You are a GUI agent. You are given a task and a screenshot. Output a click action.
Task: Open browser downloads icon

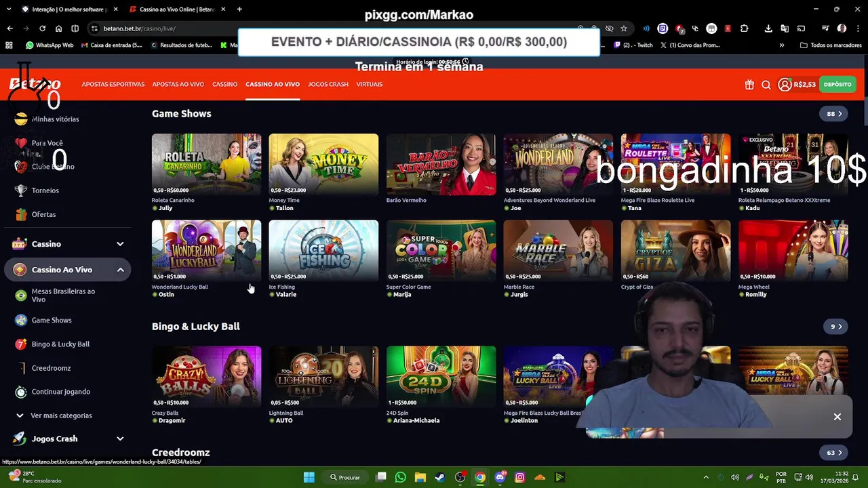pos(768,28)
